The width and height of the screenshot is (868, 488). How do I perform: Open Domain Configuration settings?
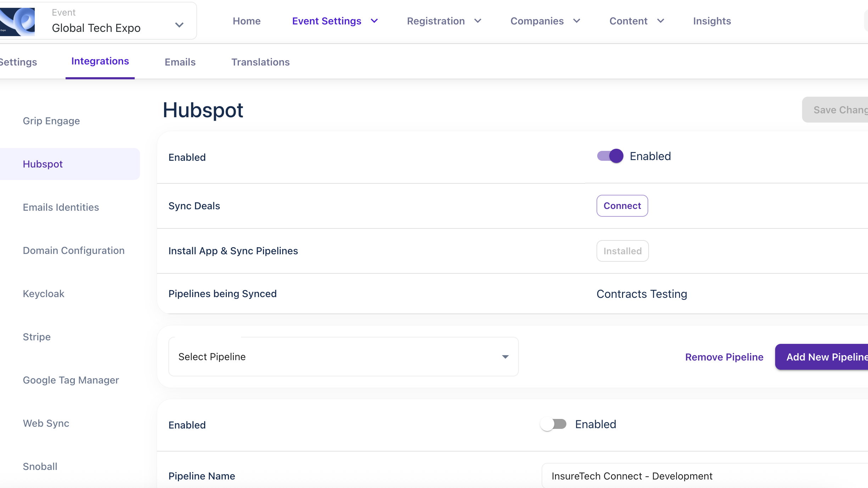74,250
